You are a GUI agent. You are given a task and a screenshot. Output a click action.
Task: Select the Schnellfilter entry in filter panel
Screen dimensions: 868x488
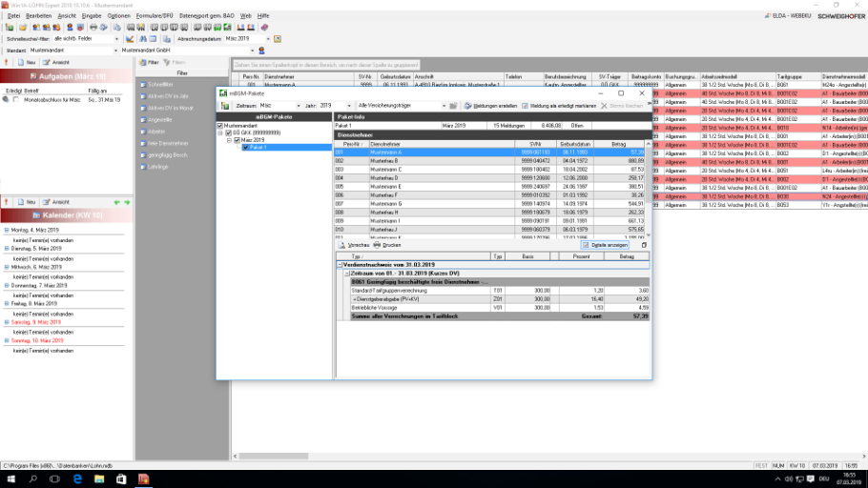(x=160, y=85)
